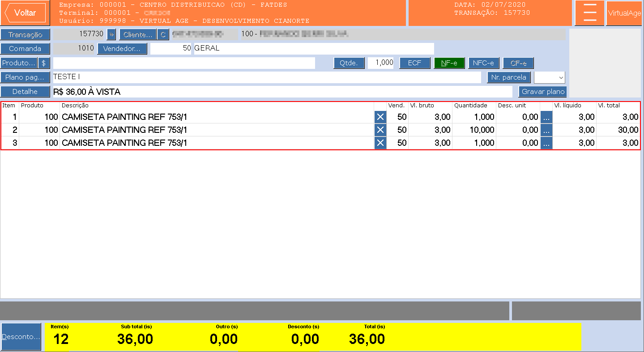Screen dimensions: 644x352
Task: Click the DATA: 02/07/2020 header text
Action: tap(490, 5)
